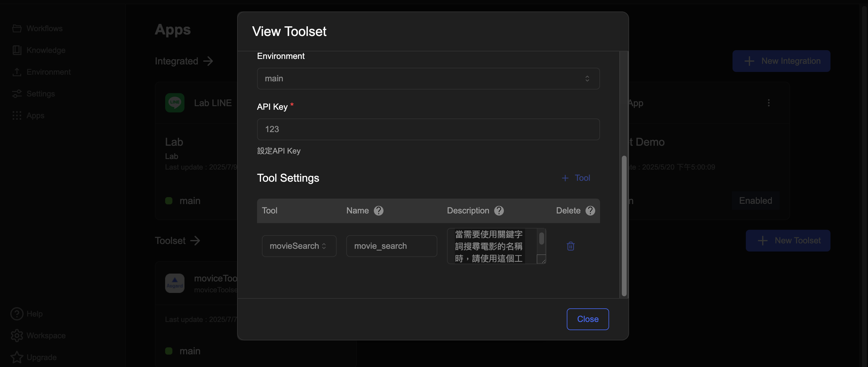Click the New Toolset button

pyautogui.click(x=788, y=240)
